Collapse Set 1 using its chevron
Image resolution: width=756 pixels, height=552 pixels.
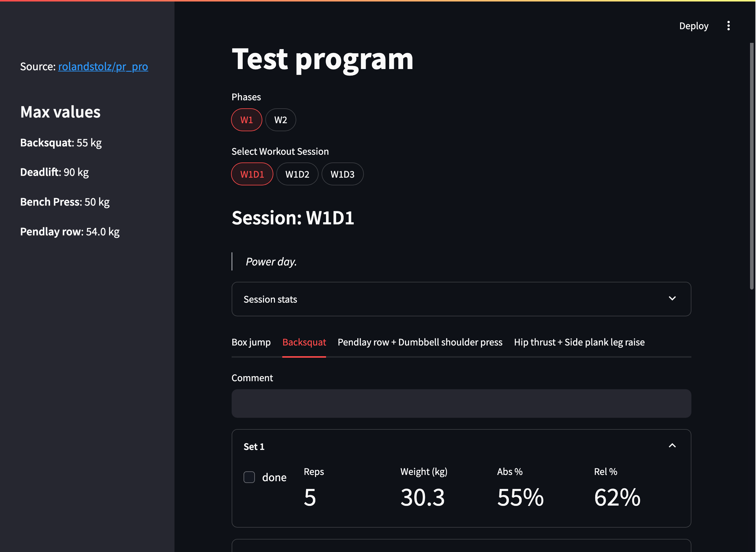click(x=672, y=446)
